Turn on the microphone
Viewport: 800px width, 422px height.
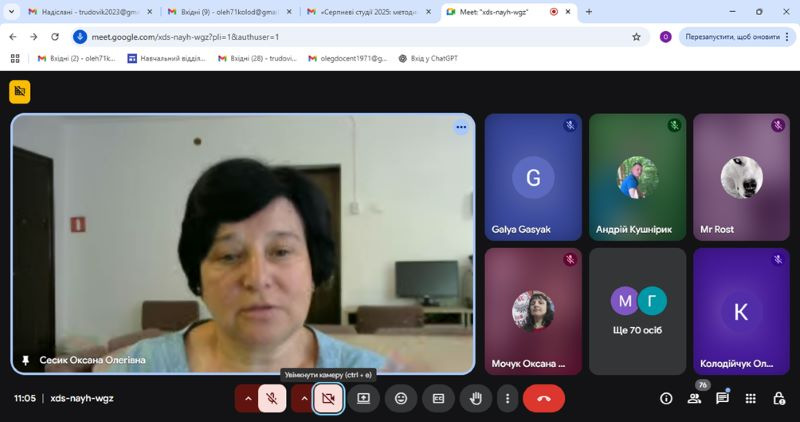(x=272, y=399)
